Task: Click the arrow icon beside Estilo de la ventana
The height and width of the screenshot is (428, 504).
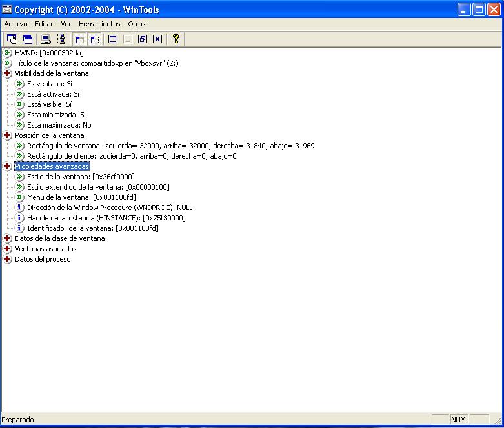Action: coord(19,177)
